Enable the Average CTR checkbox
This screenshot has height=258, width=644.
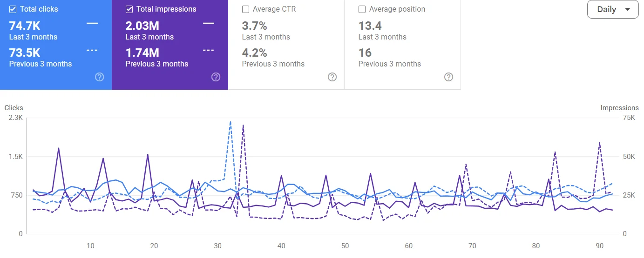(x=246, y=9)
